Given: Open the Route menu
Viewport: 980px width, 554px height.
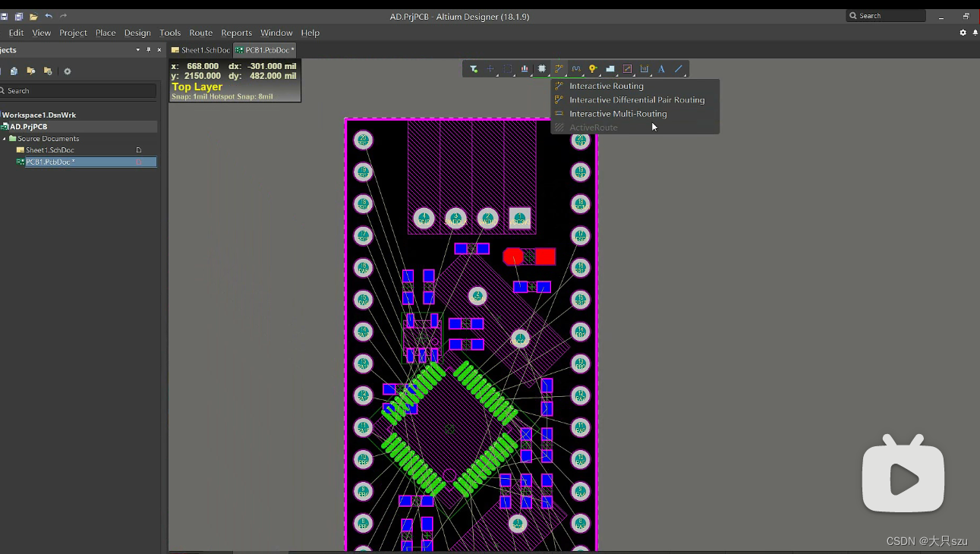Looking at the screenshot, I should [200, 33].
